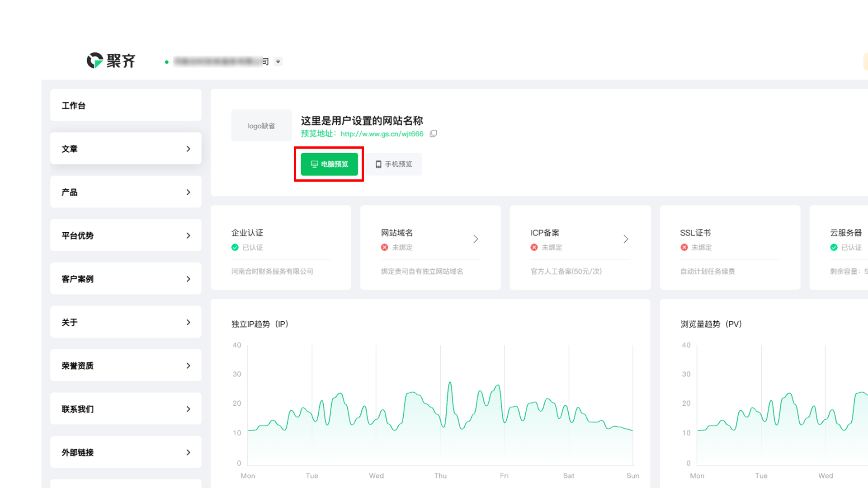Click the red unbound icon under 网站域名
This screenshot has width=868, height=488.
[x=385, y=247]
